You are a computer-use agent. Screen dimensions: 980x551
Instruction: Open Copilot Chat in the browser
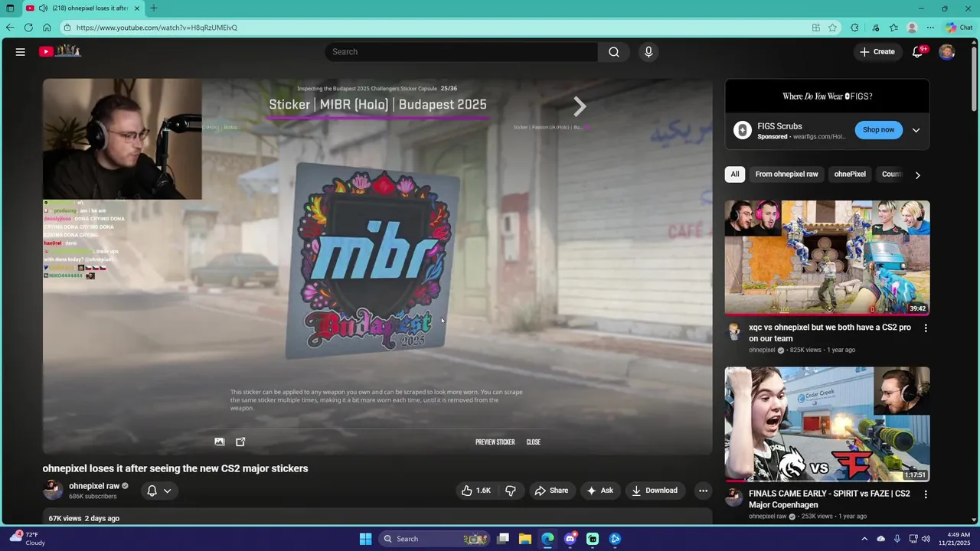pyautogui.click(x=959, y=28)
